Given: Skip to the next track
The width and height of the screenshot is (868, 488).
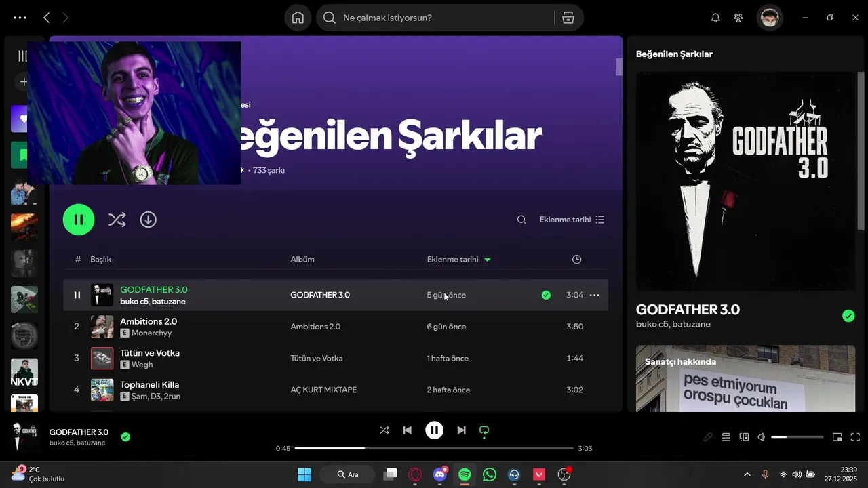Looking at the screenshot, I should click(x=461, y=430).
